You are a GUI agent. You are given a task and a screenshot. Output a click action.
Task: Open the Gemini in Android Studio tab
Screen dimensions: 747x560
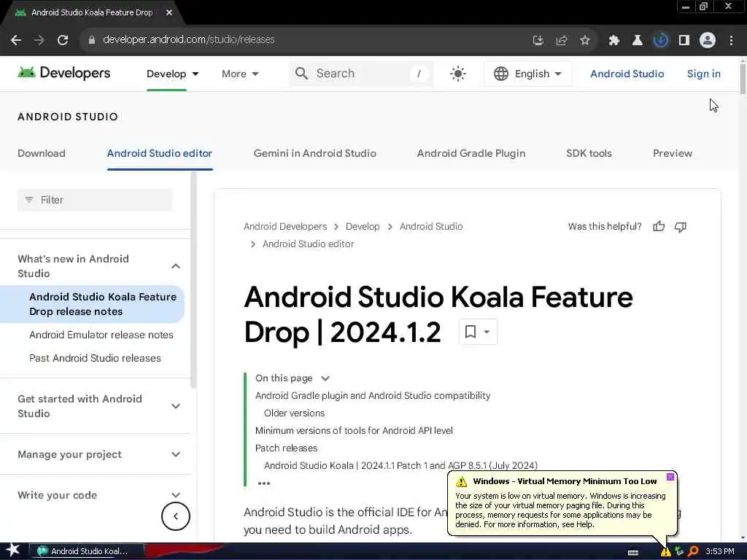pos(315,153)
